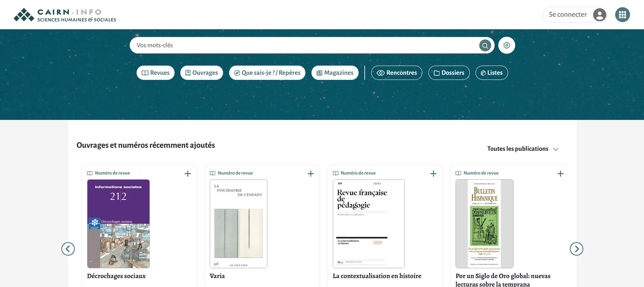This screenshot has height=287, width=644.
Task: Add Décrochages sociaux with plus icon
Action: [x=188, y=174]
